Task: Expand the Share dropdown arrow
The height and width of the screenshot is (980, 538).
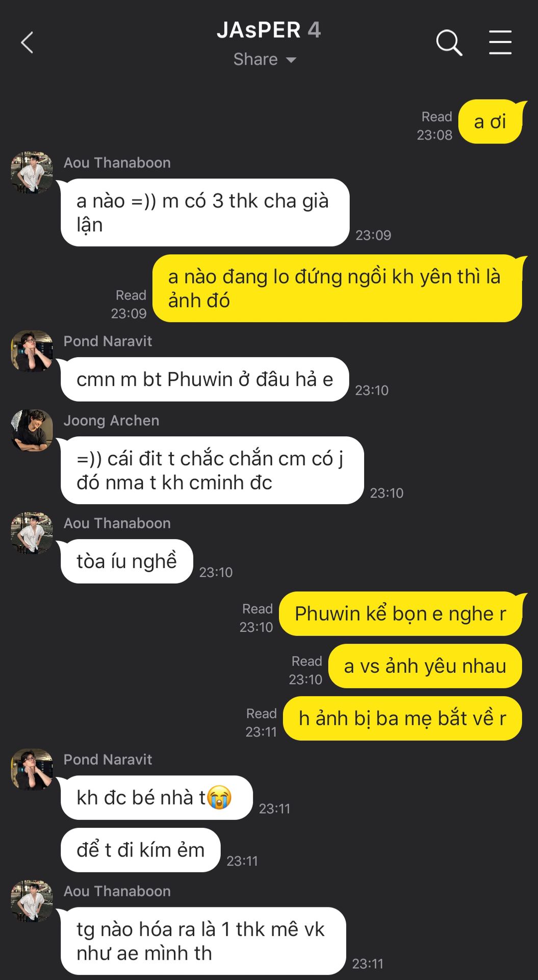Action: (291, 60)
